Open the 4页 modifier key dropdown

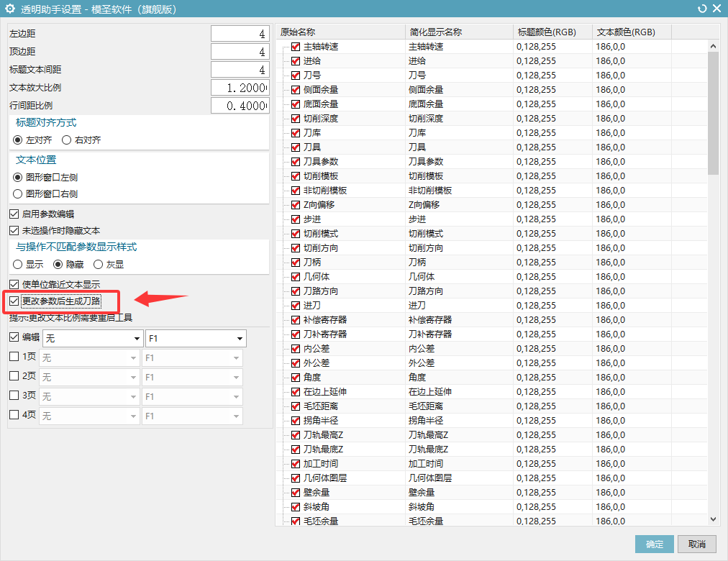[x=89, y=416]
